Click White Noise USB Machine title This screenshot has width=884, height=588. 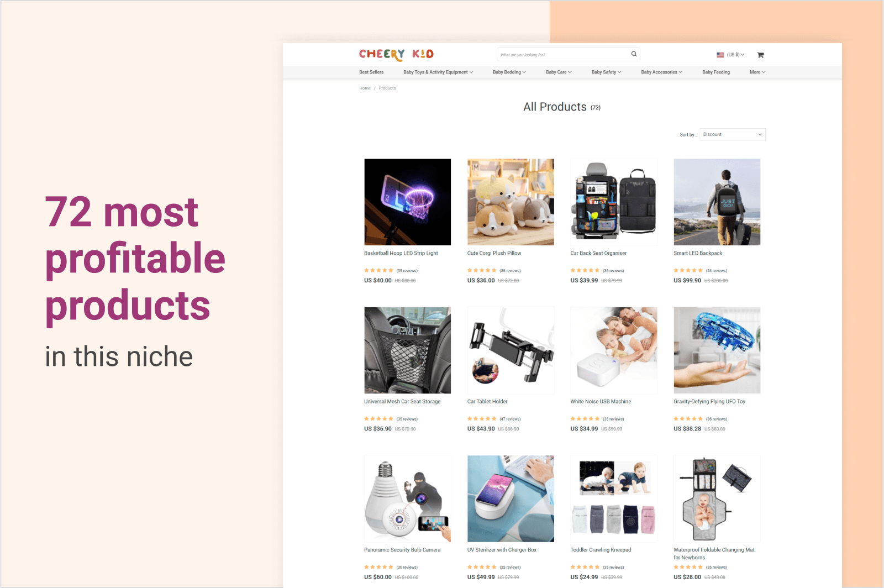(601, 402)
